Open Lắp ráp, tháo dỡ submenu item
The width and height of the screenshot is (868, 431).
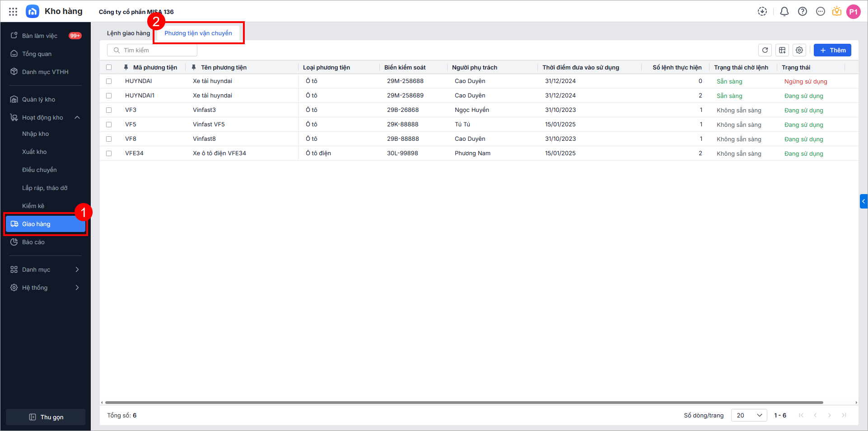(46, 188)
